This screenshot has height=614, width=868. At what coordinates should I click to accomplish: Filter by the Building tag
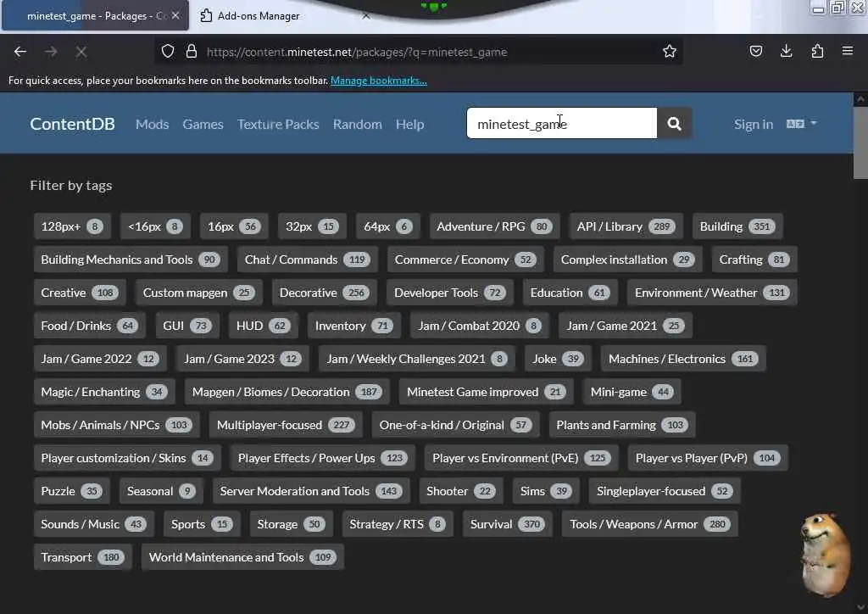pos(737,226)
